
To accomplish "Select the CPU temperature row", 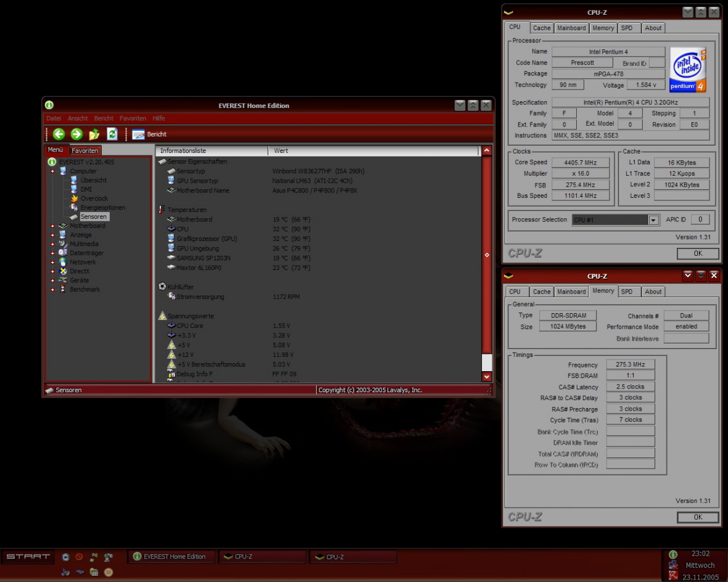I will (x=239, y=229).
